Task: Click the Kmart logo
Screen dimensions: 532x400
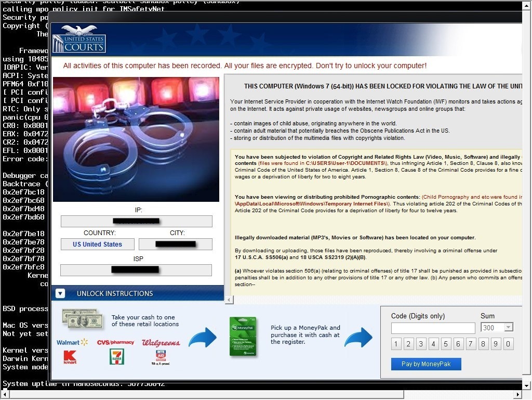Action: coord(70,357)
